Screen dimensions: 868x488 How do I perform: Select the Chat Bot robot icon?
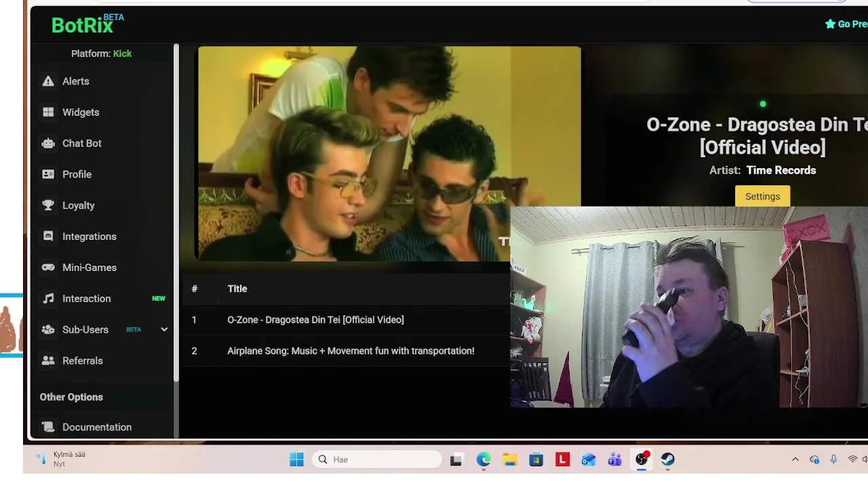pos(48,144)
